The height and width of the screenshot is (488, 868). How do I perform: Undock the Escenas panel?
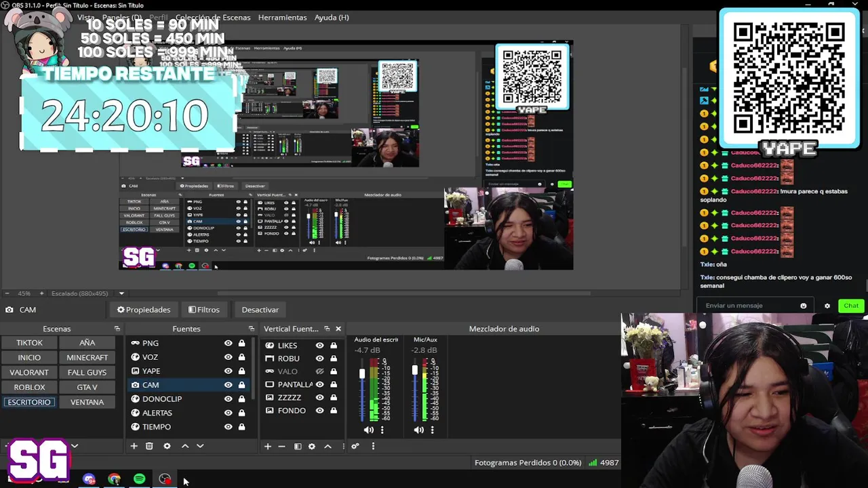coord(117,329)
